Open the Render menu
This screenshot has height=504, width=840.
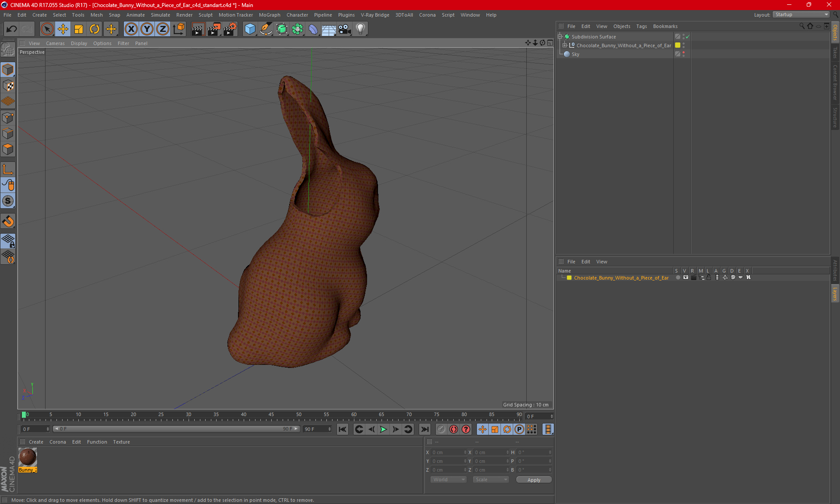click(x=184, y=15)
